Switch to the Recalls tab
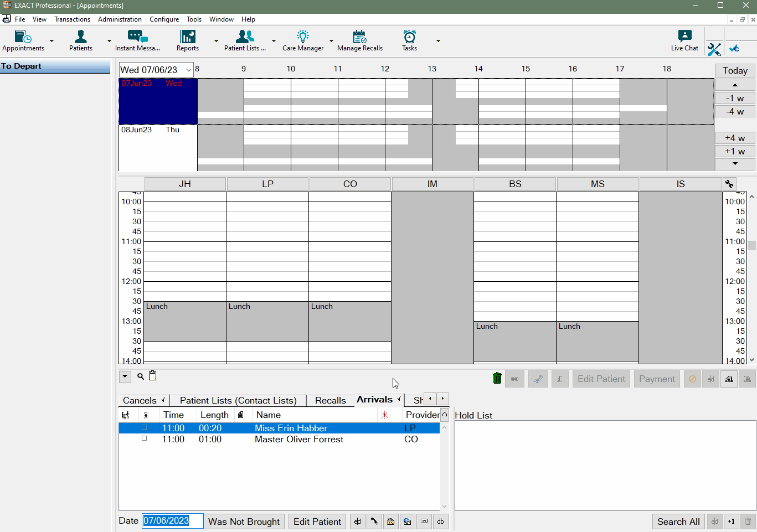Viewport: 757px width, 532px height. pyautogui.click(x=330, y=400)
